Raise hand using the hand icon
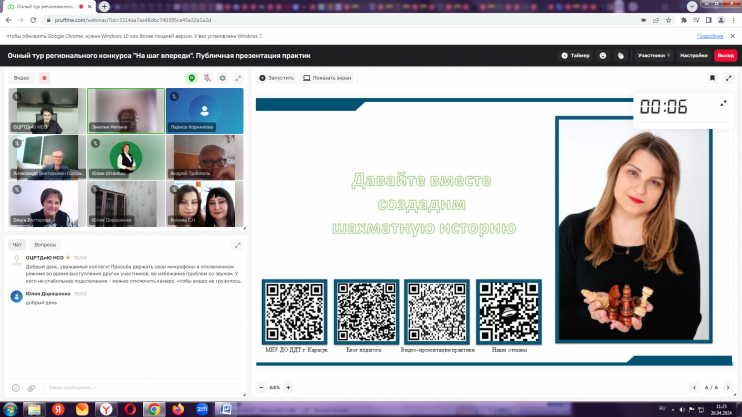This screenshot has height=417, width=742. [621, 55]
